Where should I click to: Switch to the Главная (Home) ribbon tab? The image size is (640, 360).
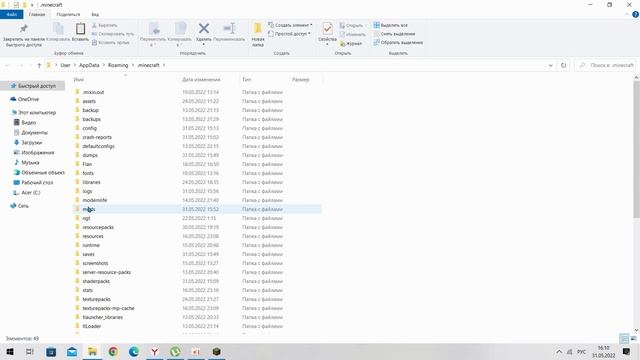[x=37, y=14]
